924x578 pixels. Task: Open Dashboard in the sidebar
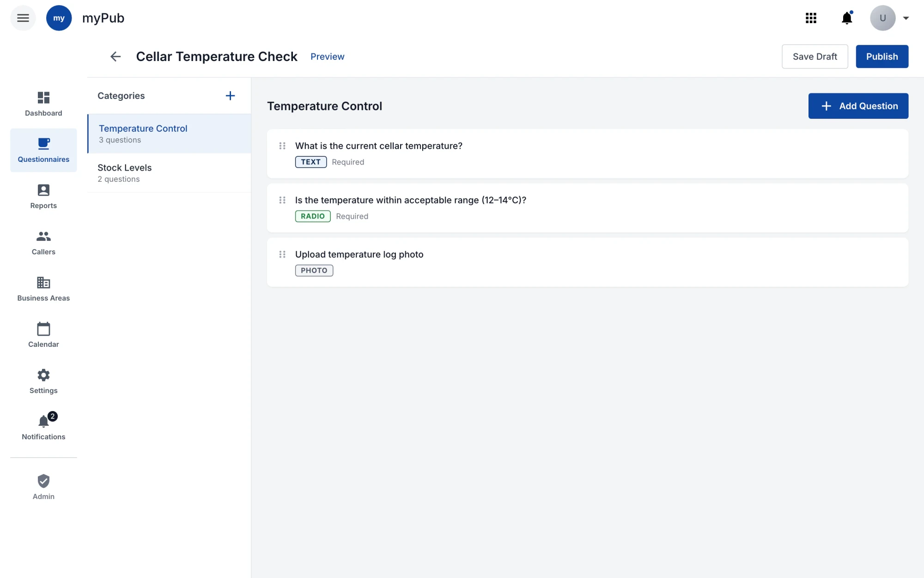[x=43, y=104]
